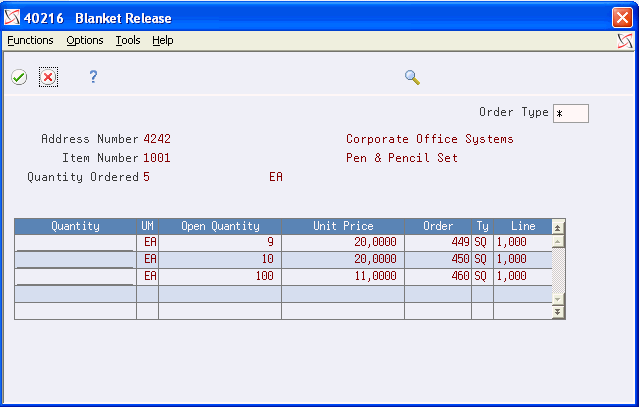
Task: Click open quantity 100 cell
Action: [x=220, y=277]
